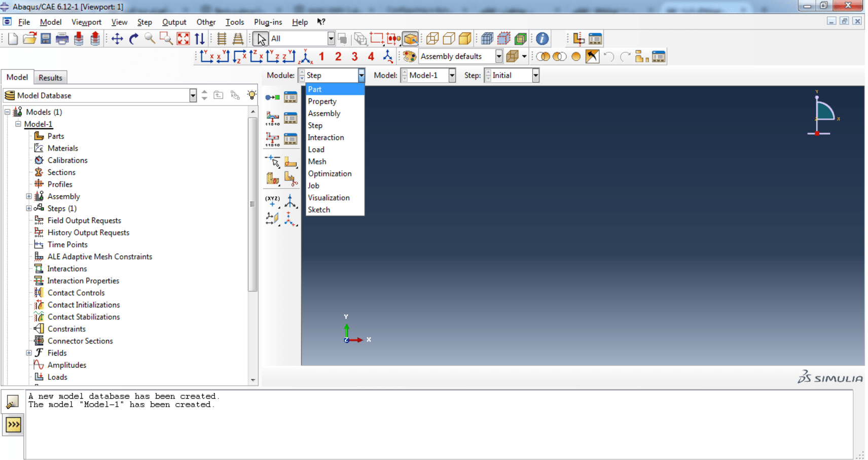
Task: Select Part from the Module list
Action: tap(335, 89)
